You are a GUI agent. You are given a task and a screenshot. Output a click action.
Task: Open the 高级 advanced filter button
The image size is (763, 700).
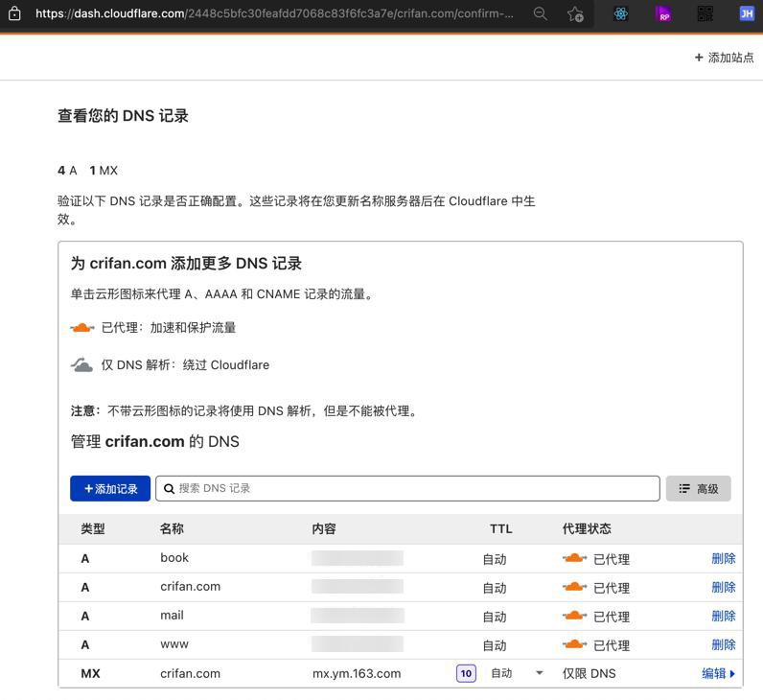pyautogui.click(x=698, y=488)
